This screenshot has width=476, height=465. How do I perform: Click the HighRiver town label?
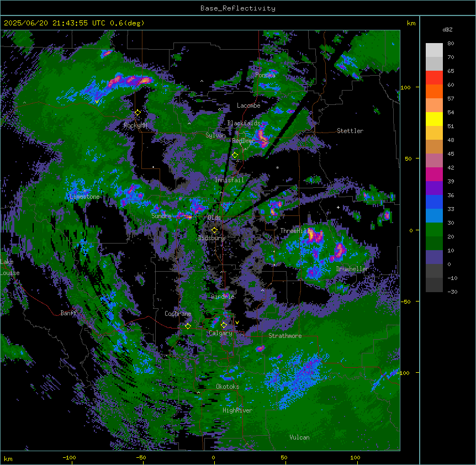(x=237, y=410)
